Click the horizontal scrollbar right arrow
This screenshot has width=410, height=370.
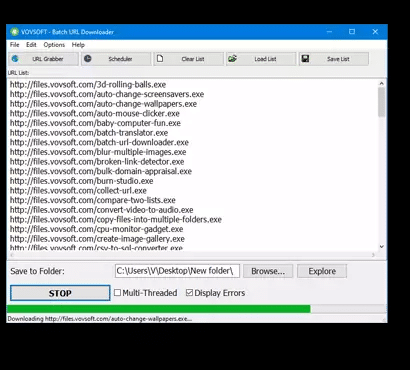[373, 255]
